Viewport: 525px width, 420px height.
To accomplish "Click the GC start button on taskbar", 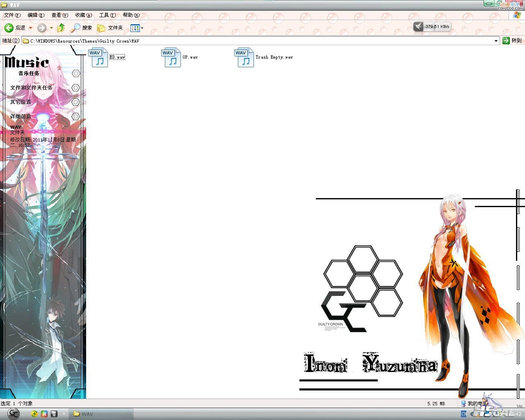I will coord(13,413).
